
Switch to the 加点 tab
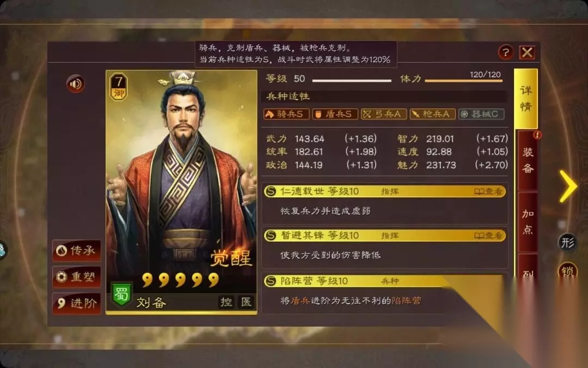tap(528, 222)
